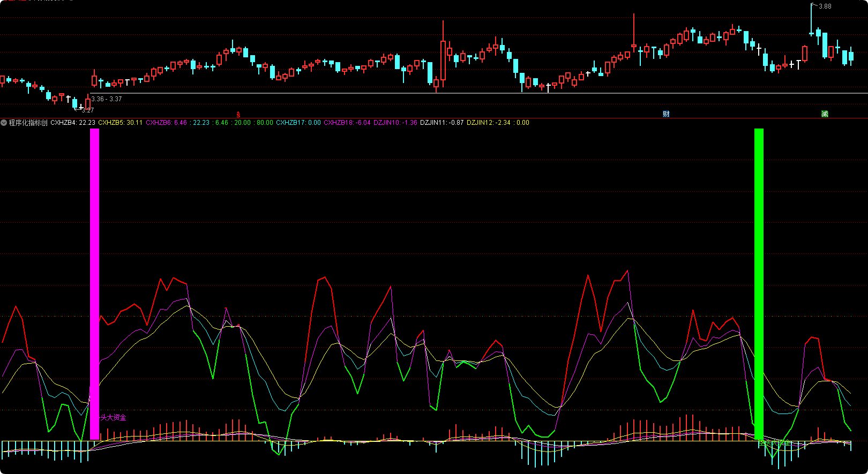Select the yellow DZJIN12: -2.34 label

pyautogui.click(x=488, y=123)
